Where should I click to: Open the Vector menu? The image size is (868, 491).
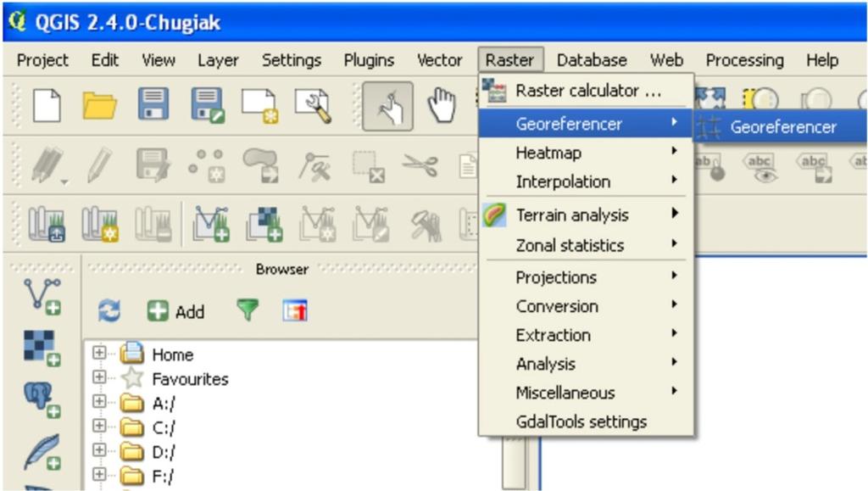coord(440,59)
